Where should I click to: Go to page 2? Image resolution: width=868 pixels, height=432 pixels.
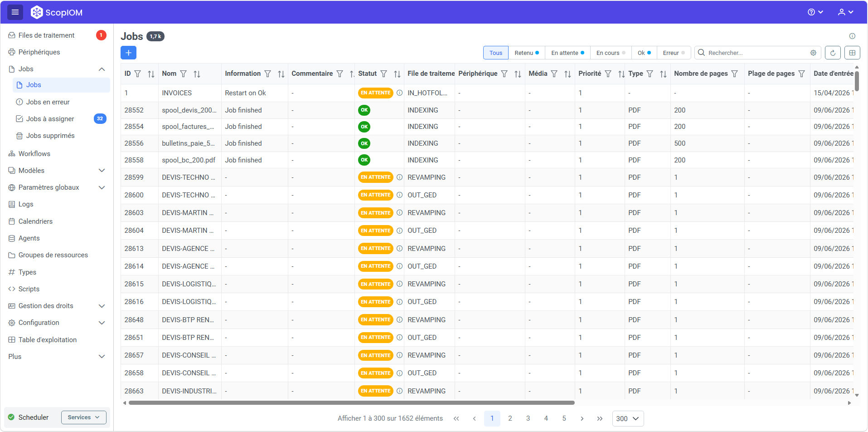pyautogui.click(x=510, y=418)
